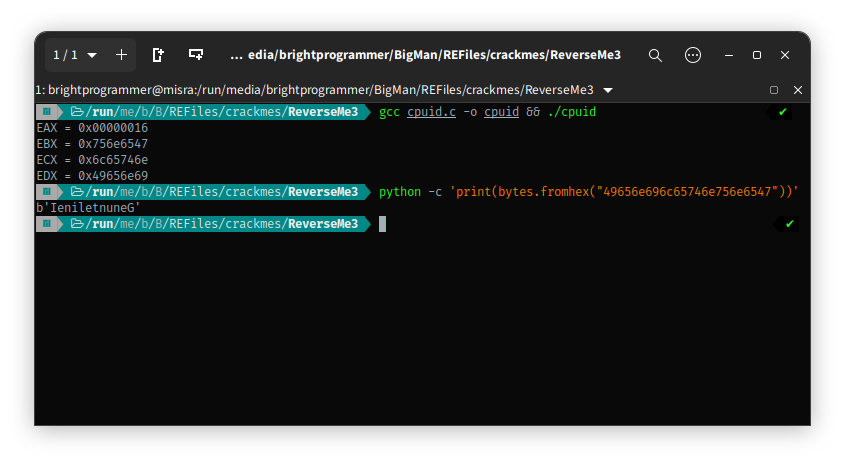Expand the terminal title dropdown arrow
This screenshot has width=845, height=463.
[608, 89]
